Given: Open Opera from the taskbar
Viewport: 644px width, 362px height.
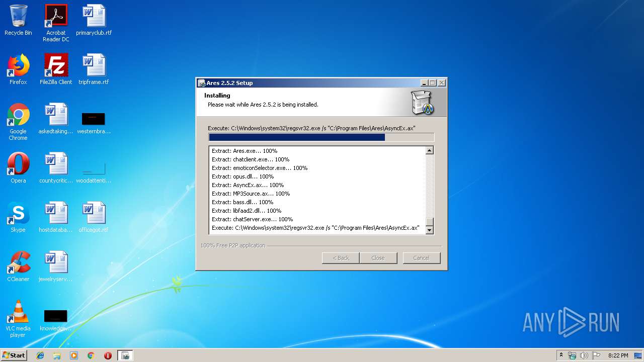Looking at the screenshot, I should (x=108, y=355).
